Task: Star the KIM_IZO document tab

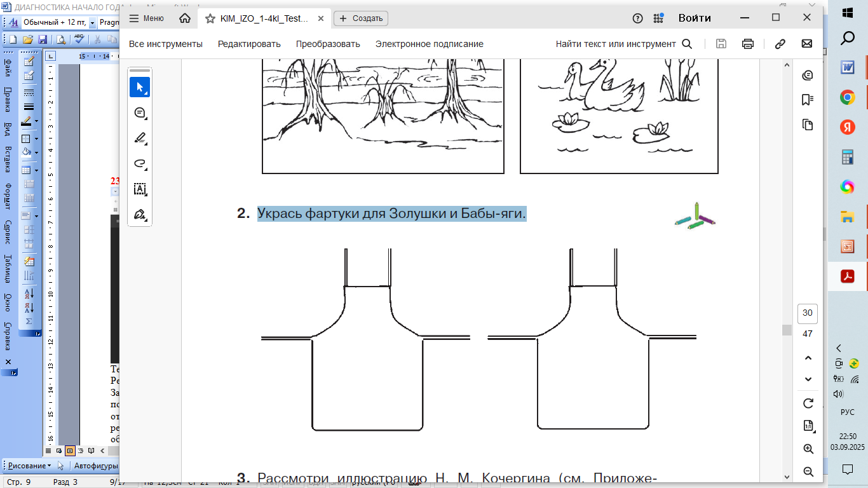Action: (210, 18)
